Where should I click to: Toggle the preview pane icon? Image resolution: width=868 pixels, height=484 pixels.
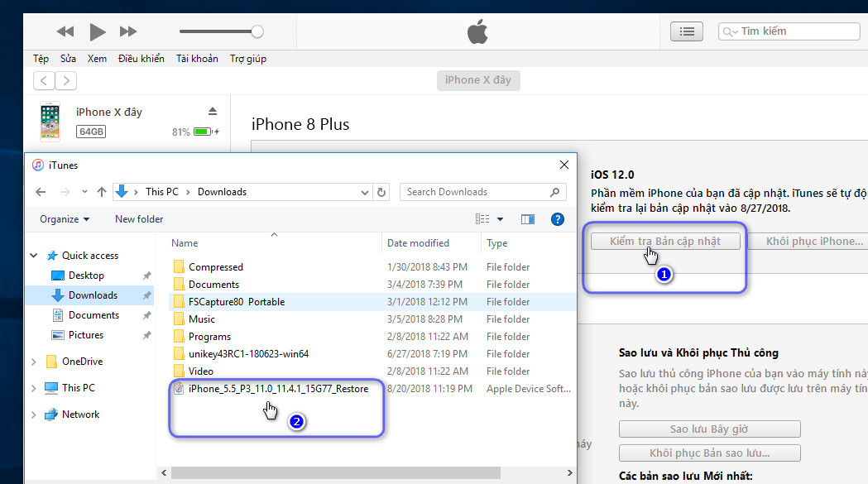tap(528, 219)
